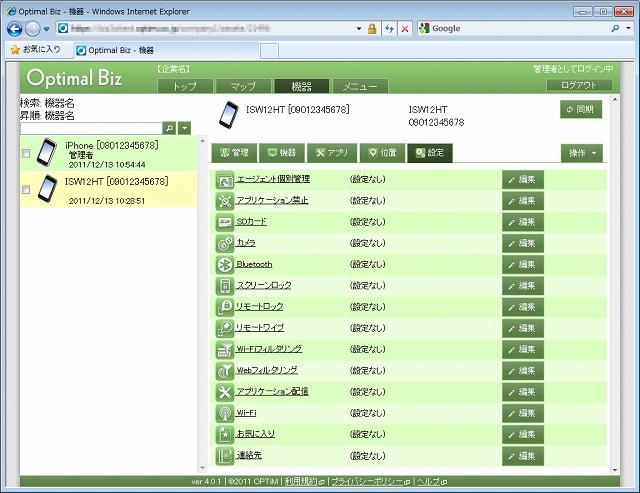Click the Webフィルタリング setting icon

(x=224, y=371)
